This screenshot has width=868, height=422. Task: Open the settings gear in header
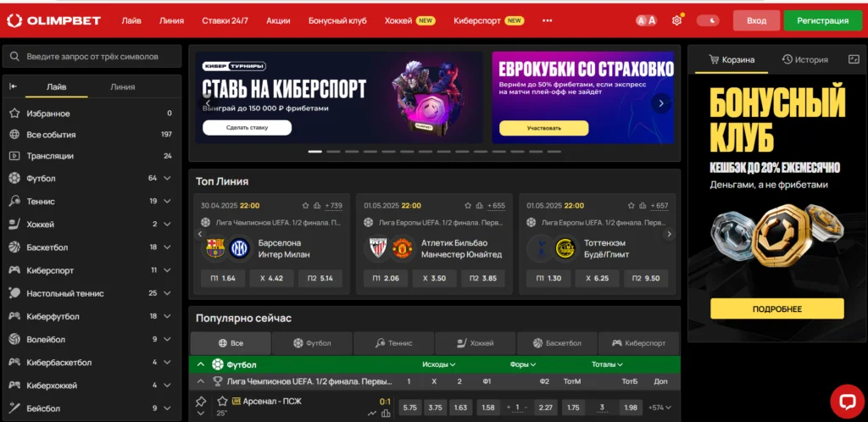click(676, 20)
